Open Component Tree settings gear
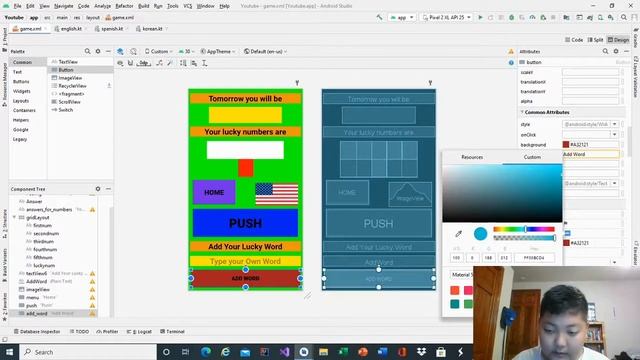Screen dimensions: 640x360 coord(98,189)
